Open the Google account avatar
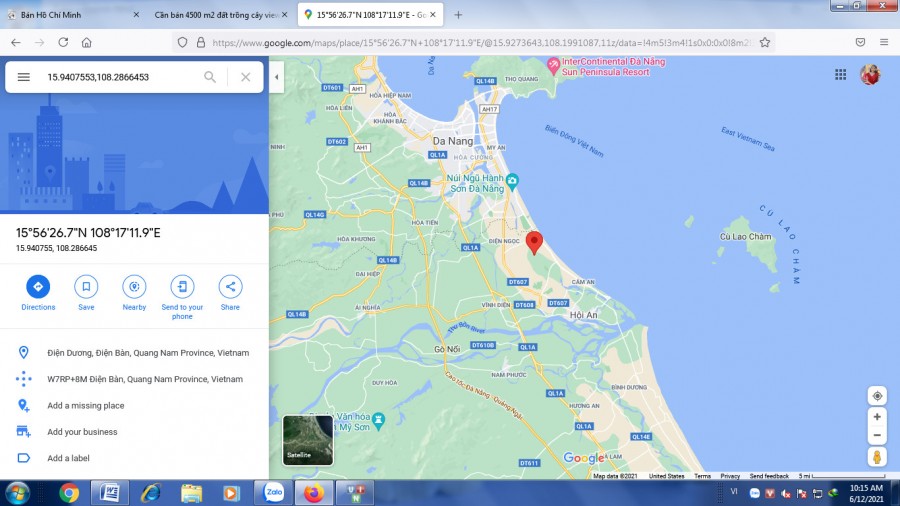 pos(870,75)
